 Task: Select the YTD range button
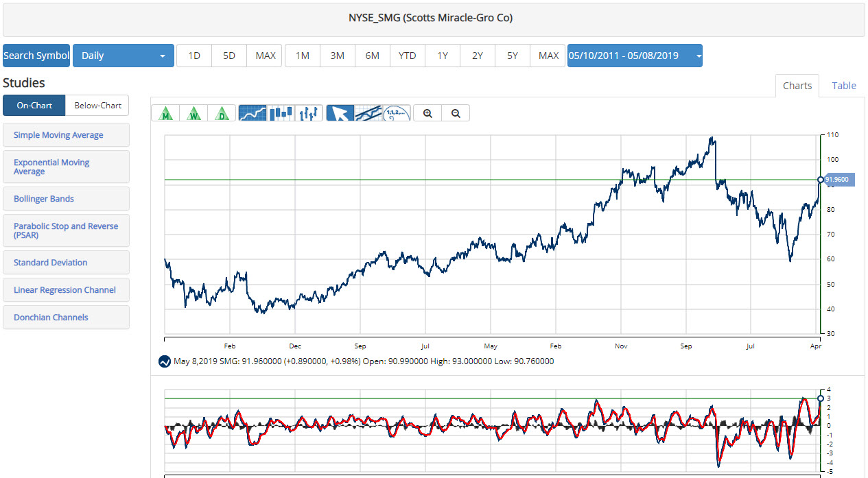408,56
